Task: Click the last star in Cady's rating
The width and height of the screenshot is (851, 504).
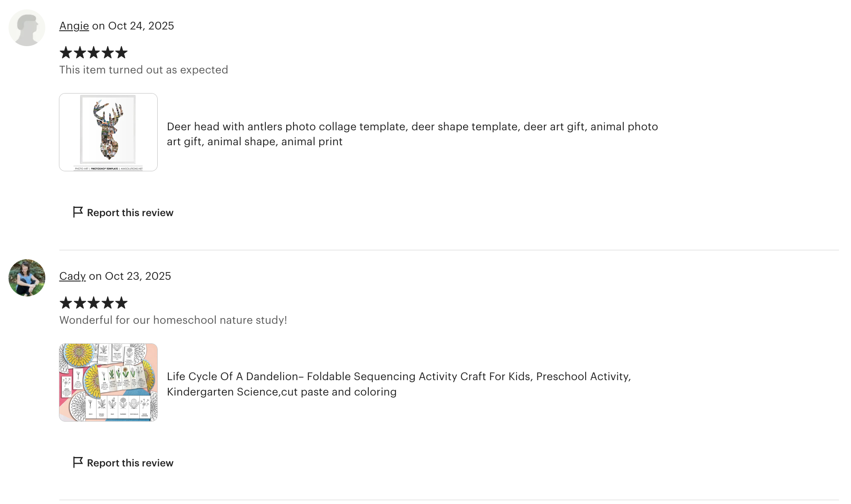Action: [x=121, y=303]
